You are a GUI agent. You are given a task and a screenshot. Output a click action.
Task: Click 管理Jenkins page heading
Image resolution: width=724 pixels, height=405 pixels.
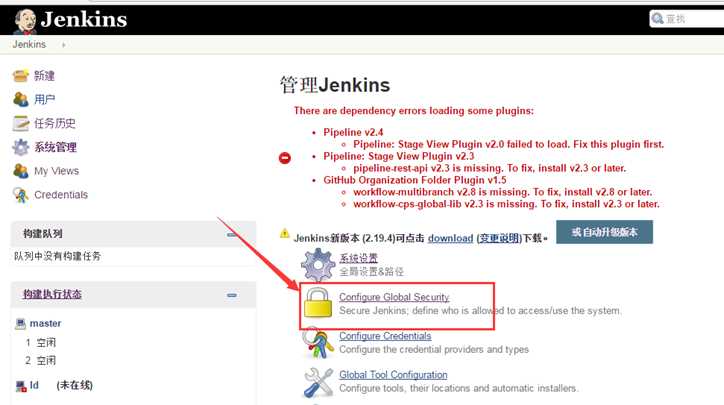(335, 85)
